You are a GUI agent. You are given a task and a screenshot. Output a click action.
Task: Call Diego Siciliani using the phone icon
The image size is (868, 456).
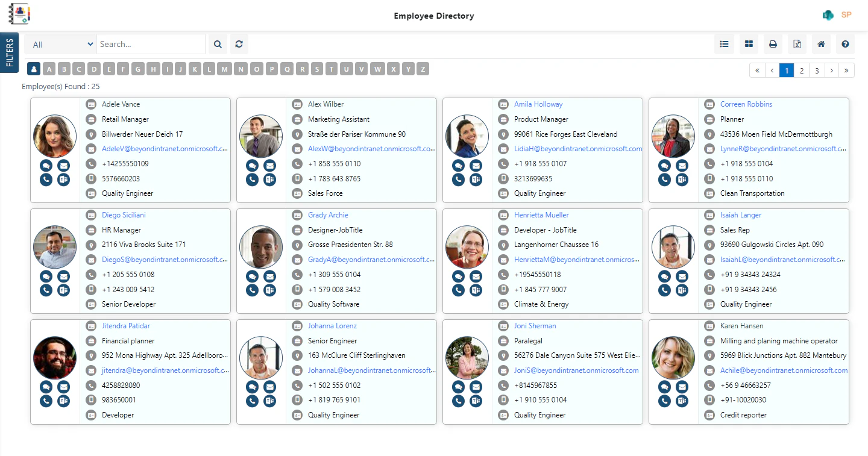(x=46, y=290)
